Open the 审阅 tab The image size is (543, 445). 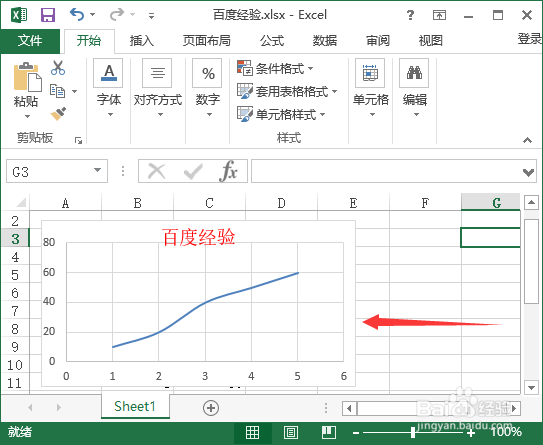click(378, 41)
